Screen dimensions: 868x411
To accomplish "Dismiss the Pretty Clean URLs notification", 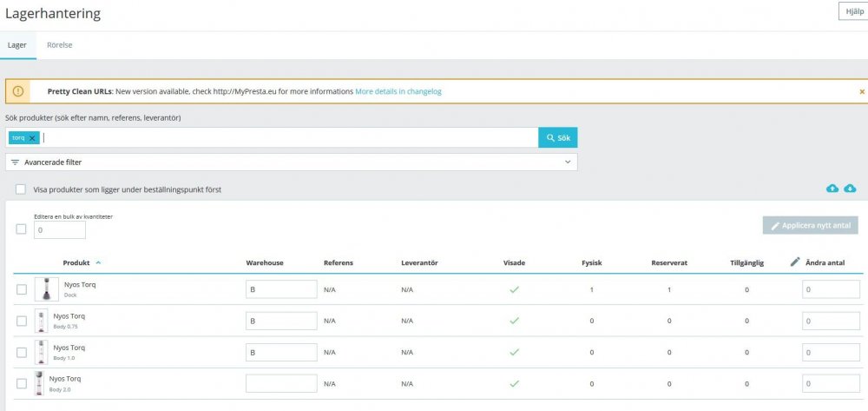I will point(861,91).
